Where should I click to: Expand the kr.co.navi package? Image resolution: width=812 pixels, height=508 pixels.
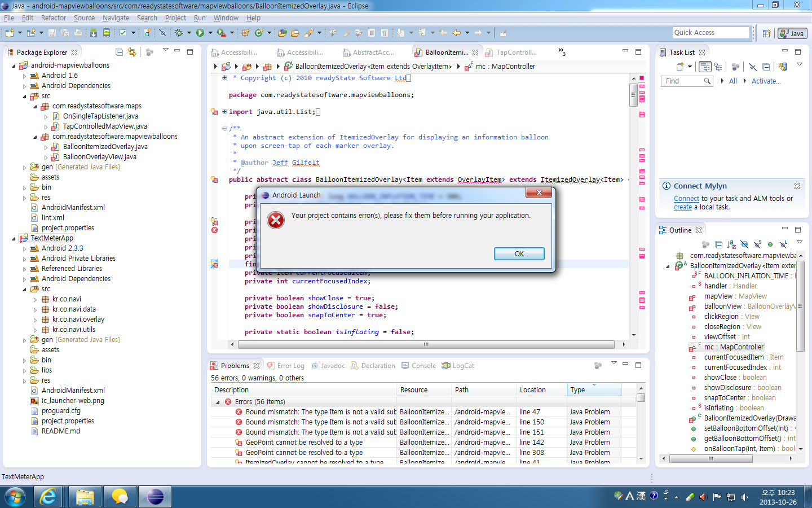click(x=36, y=299)
